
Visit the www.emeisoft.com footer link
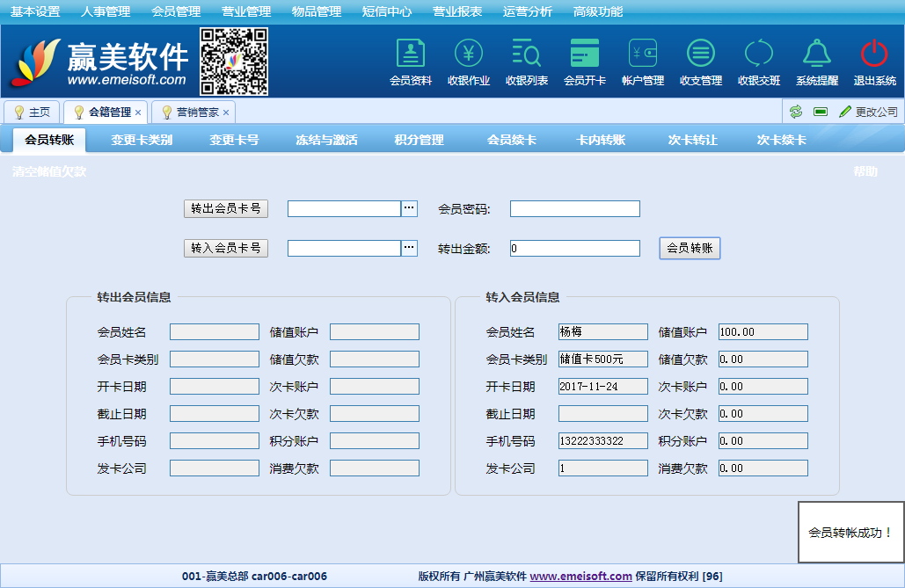(x=580, y=577)
